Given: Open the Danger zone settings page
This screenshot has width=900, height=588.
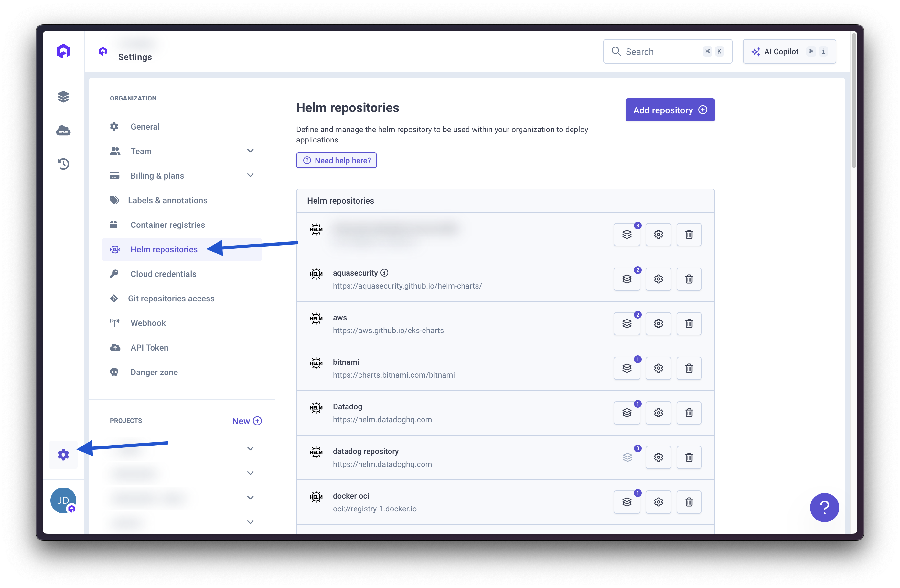Looking at the screenshot, I should click(x=154, y=372).
